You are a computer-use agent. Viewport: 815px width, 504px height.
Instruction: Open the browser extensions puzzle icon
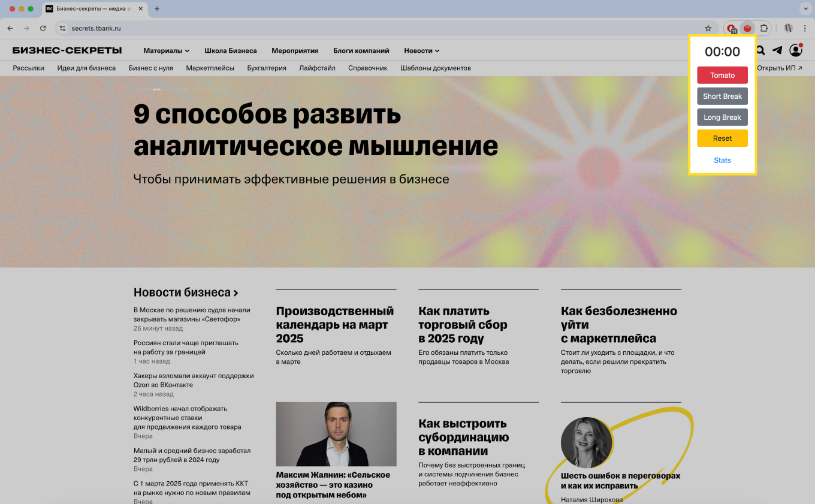pos(763,28)
